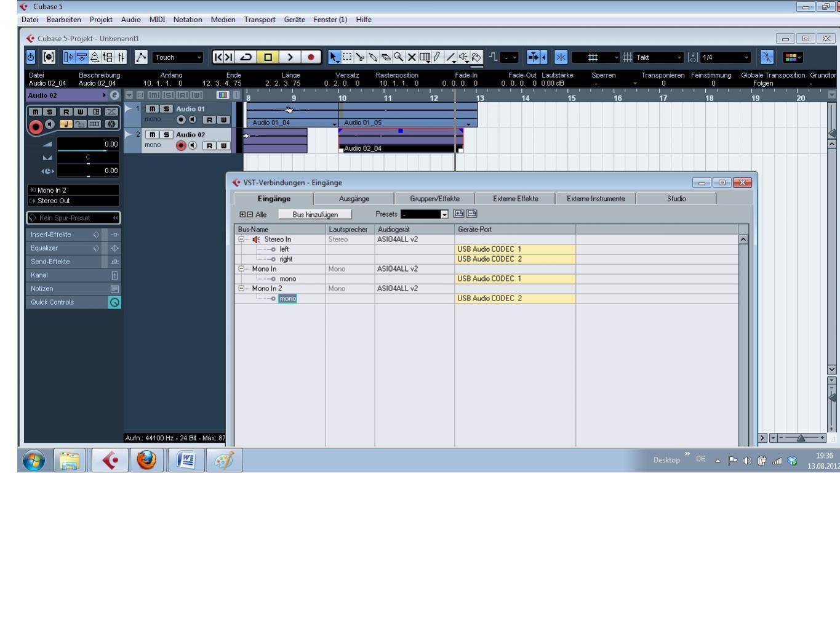
Task: Open the Pool window icon
Action: 108,57
